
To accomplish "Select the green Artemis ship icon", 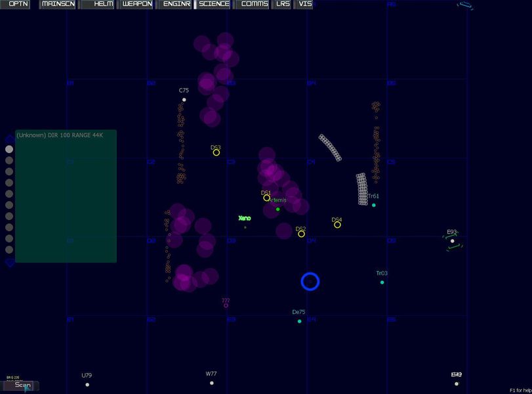I will 278,209.
